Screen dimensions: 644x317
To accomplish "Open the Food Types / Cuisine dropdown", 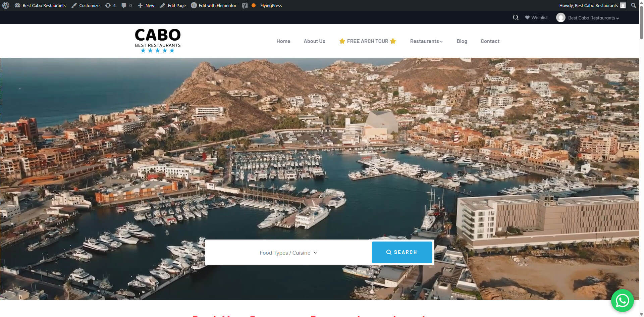I will (288, 253).
